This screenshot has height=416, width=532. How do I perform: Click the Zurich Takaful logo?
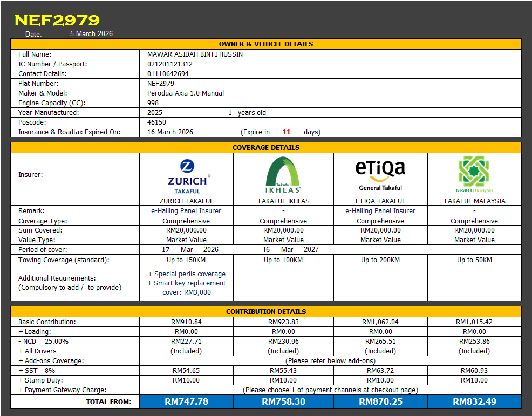pyautogui.click(x=187, y=176)
